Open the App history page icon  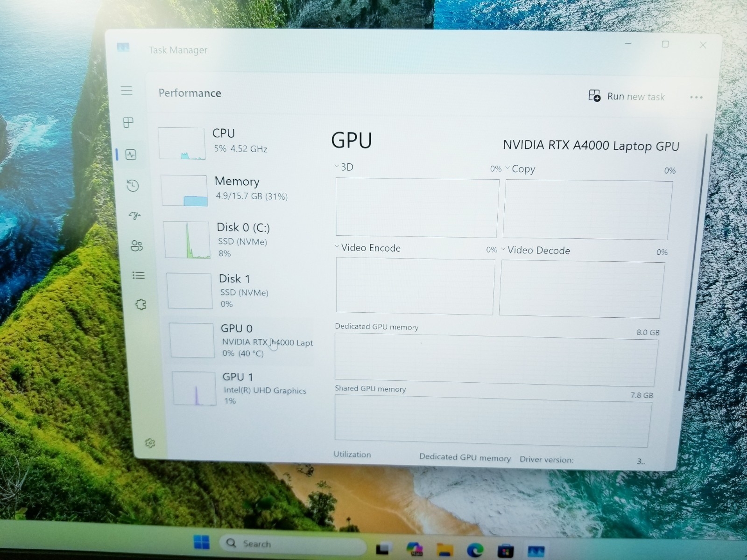click(133, 185)
